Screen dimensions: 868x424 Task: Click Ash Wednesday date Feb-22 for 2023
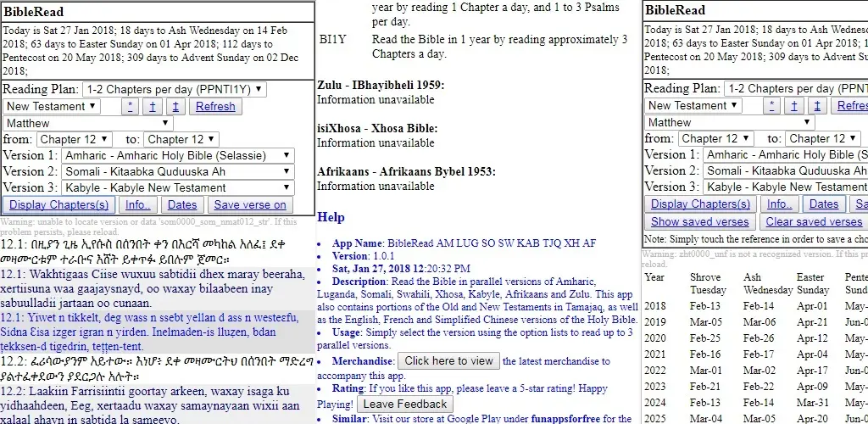point(759,387)
